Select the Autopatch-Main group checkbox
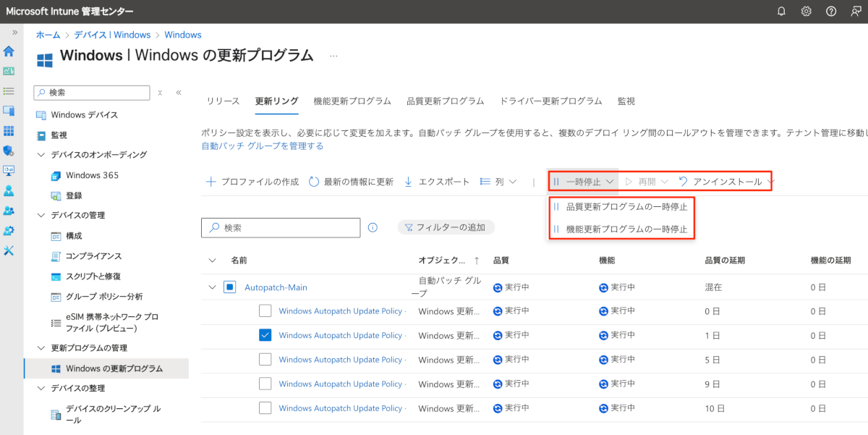The height and width of the screenshot is (435, 868). click(x=229, y=287)
